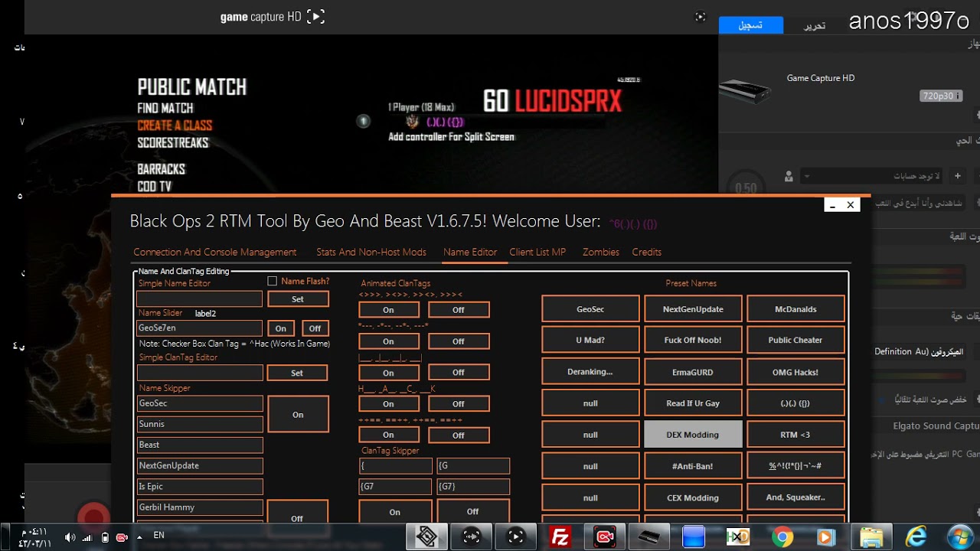The height and width of the screenshot is (551, 980).
Task: Apply the DEX Modding preset name
Action: [x=693, y=435]
